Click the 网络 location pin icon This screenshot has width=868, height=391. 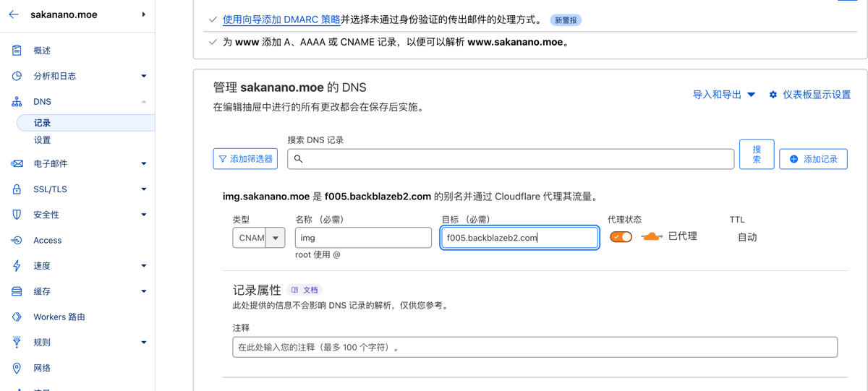pos(17,369)
